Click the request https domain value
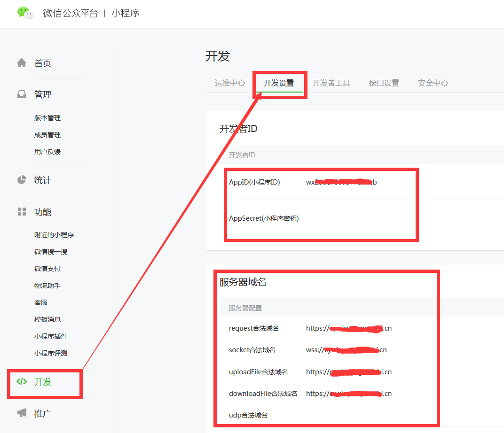This screenshot has width=504, height=433. tap(349, 328)
